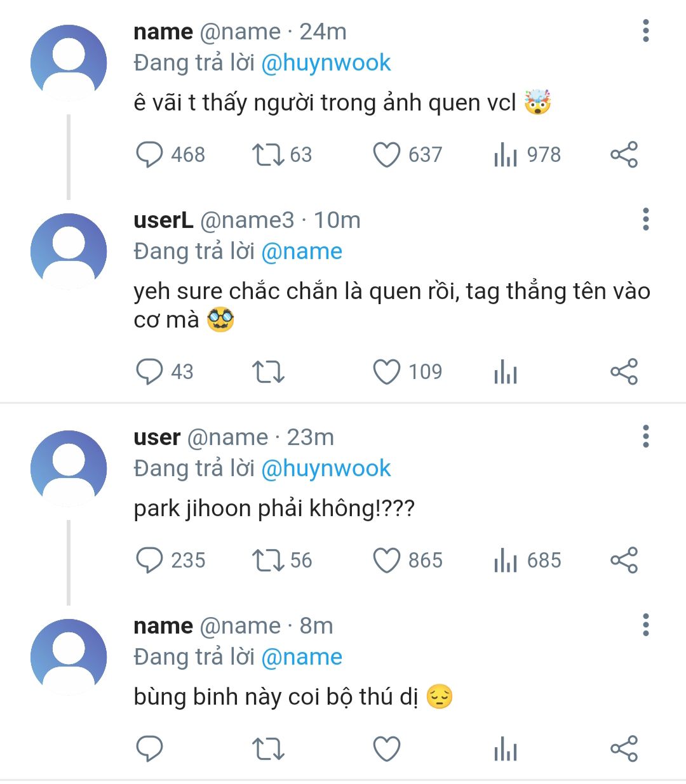This screenshot has width=686, height=784.
Task: Open more options on 'park jihoon' tweet
Action: pos(645,437)
